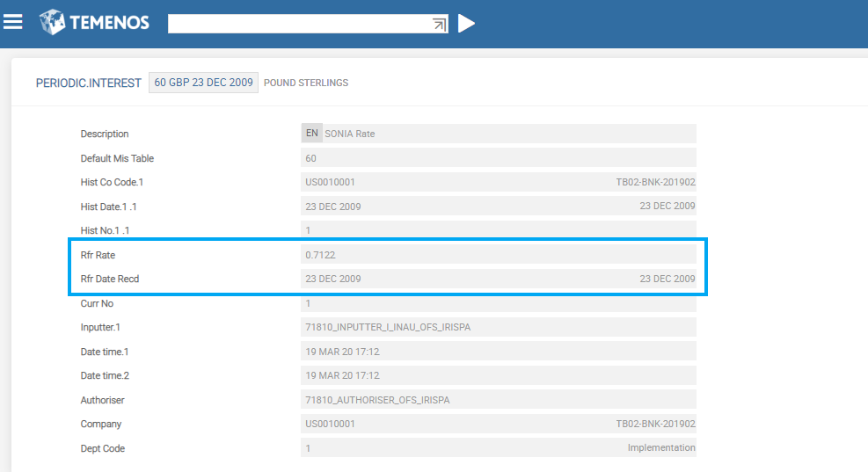
Task: Click the Company field showing US0010001
Action: [x=498, y=424]
